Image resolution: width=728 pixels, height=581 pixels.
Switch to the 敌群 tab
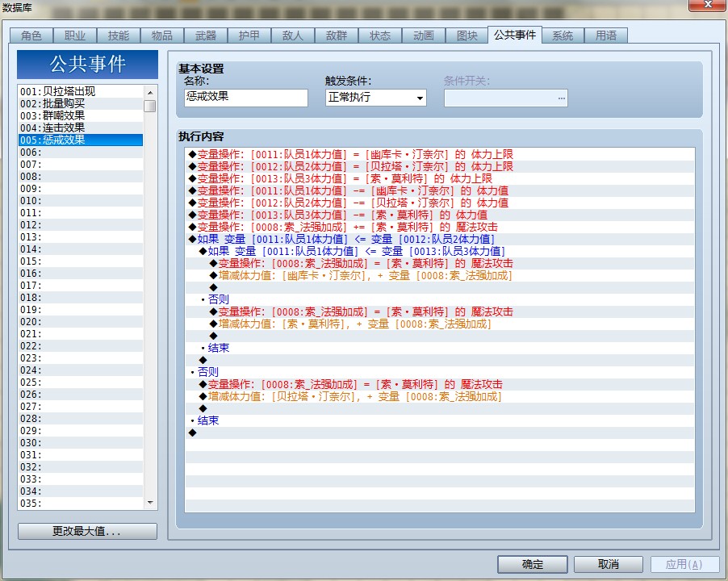tap(336, 36)
